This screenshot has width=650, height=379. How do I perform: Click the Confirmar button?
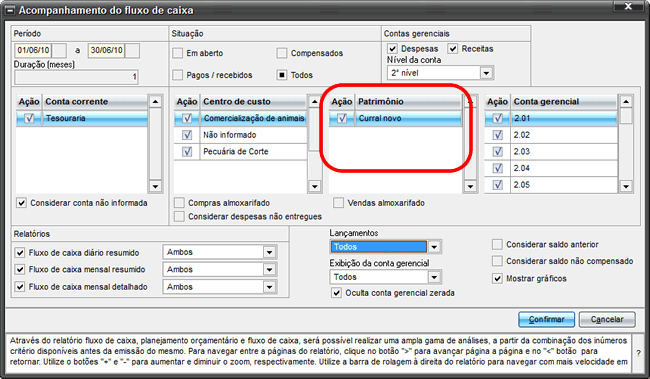pos(546,319)
